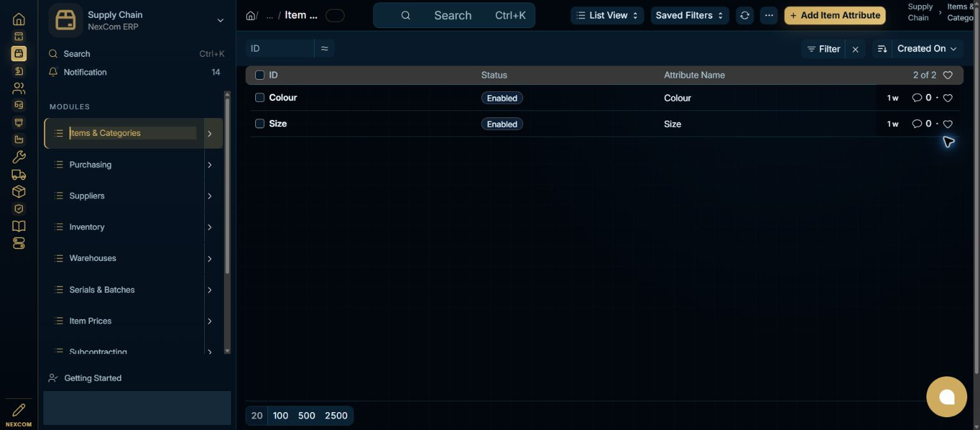Set page size to 20
The width and height of the screenshot is (980, 430).
point(257,416)
